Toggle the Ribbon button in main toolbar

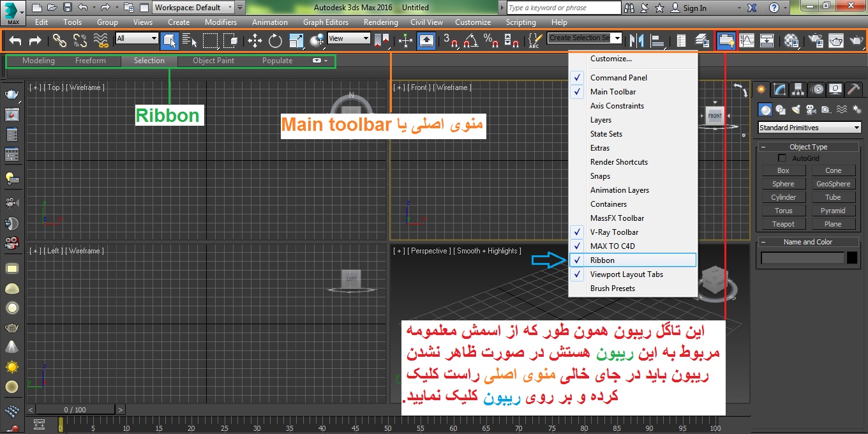[x=726, y=40]
